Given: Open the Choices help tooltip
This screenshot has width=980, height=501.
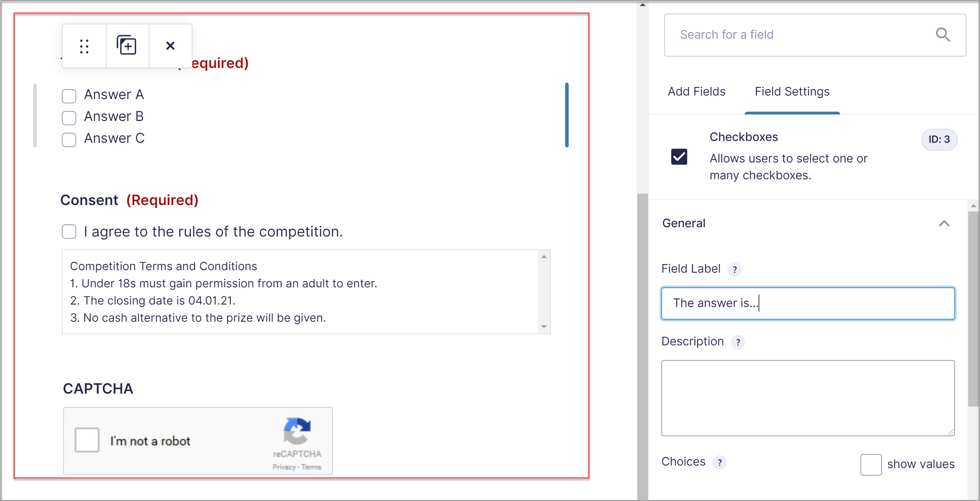Looking at the screenshot, I should pyautogui.click(x=720, y=463).
